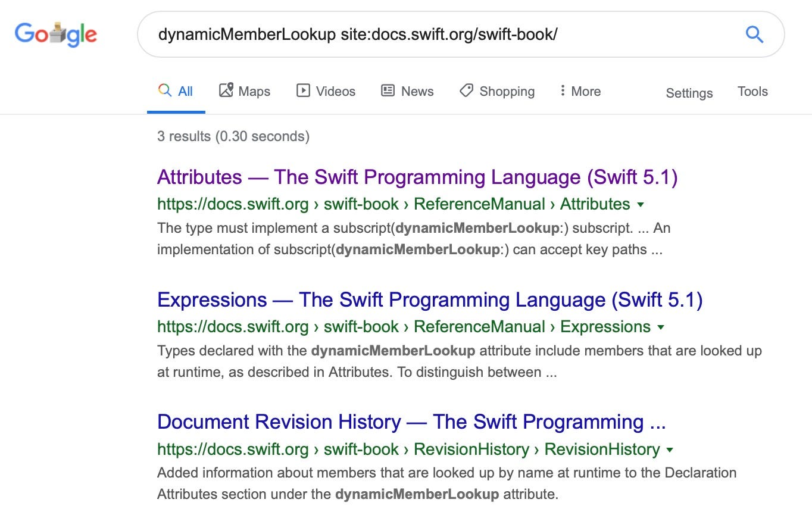This screenshot has width=812, height=518.
Task: Click the News newspaper icon
Action: 388,90
